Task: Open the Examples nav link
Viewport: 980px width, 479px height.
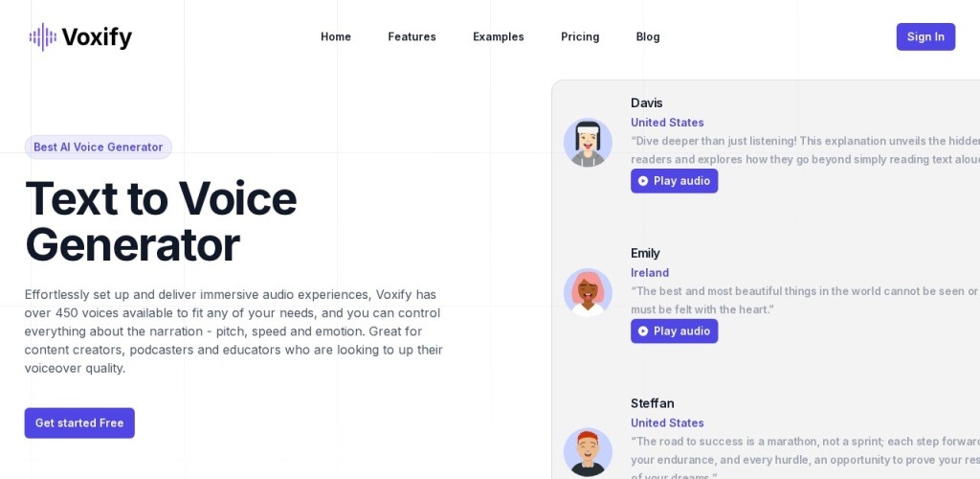Action: [499, 37]
